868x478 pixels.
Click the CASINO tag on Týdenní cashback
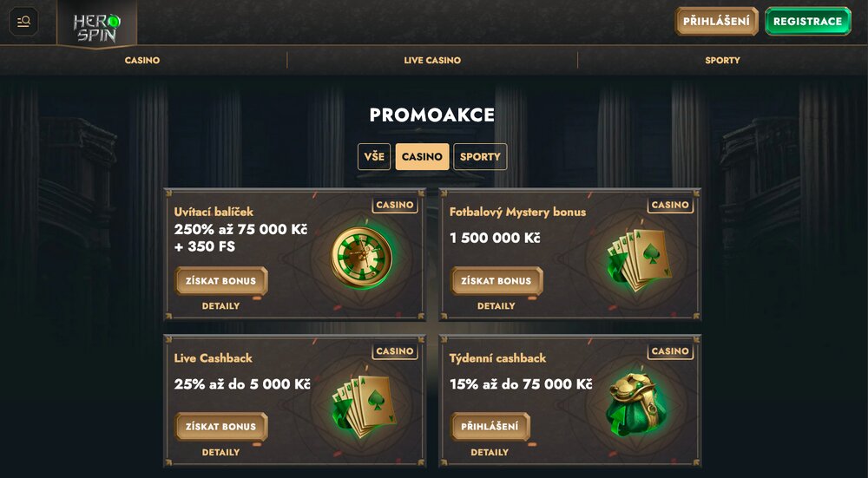click(670, 351)
